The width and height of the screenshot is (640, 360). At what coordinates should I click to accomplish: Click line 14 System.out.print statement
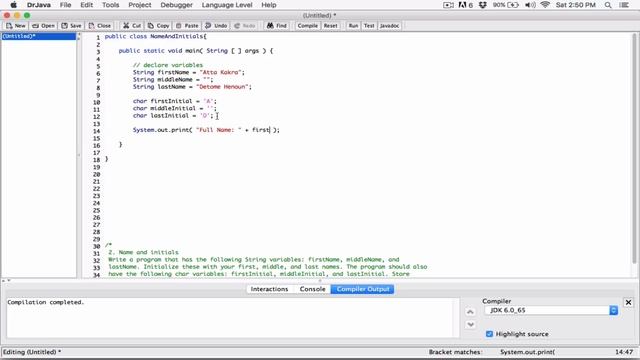pos(206,130)
